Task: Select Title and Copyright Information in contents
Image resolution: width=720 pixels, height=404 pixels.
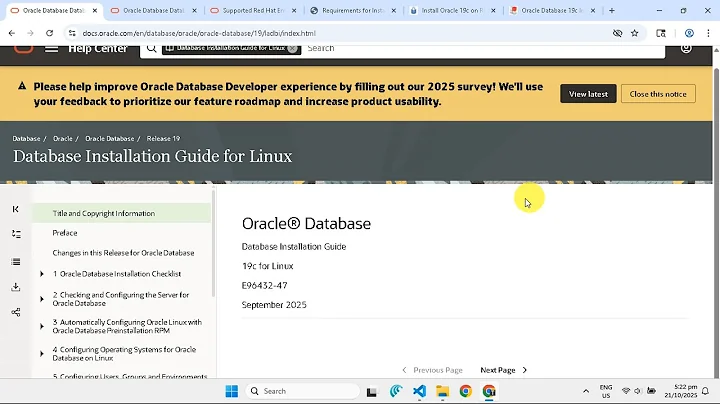Action: (121, 213)
